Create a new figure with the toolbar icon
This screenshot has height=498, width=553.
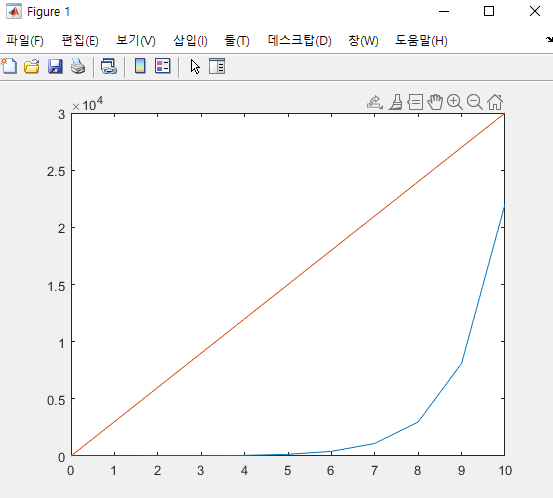[9, 66]
